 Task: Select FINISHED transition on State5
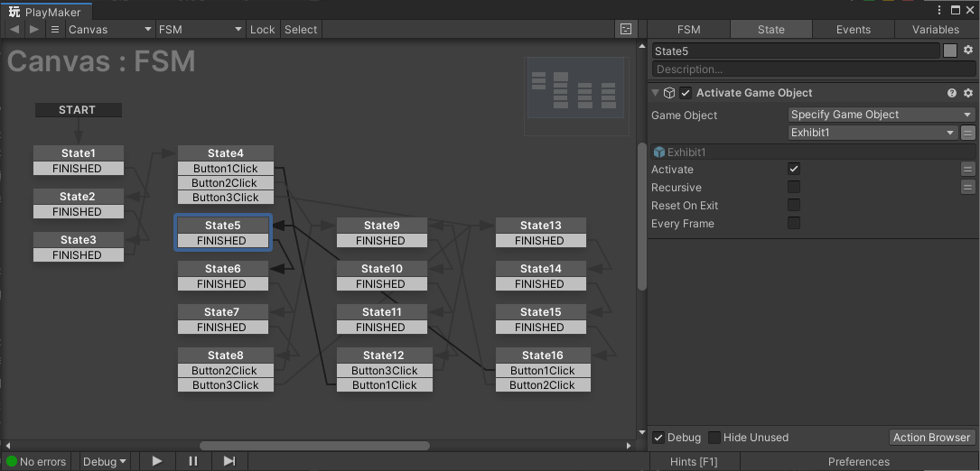tap(222, 241)
